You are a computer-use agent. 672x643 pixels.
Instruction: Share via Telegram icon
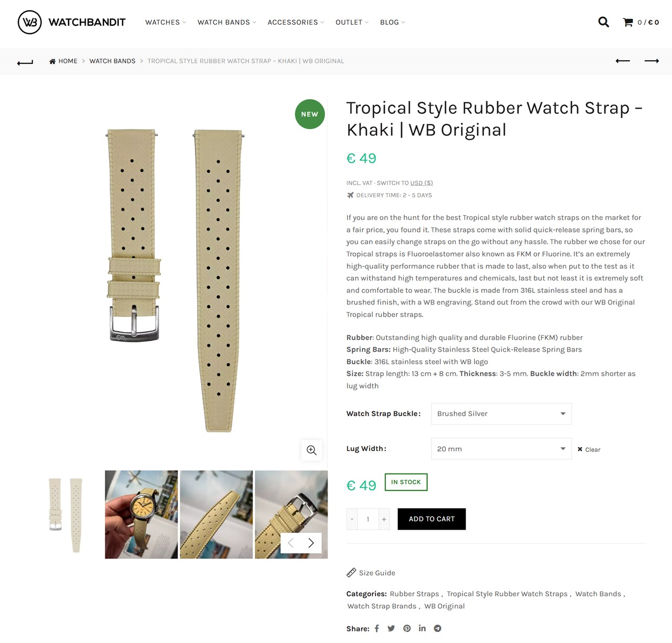[x=437, y=628]
